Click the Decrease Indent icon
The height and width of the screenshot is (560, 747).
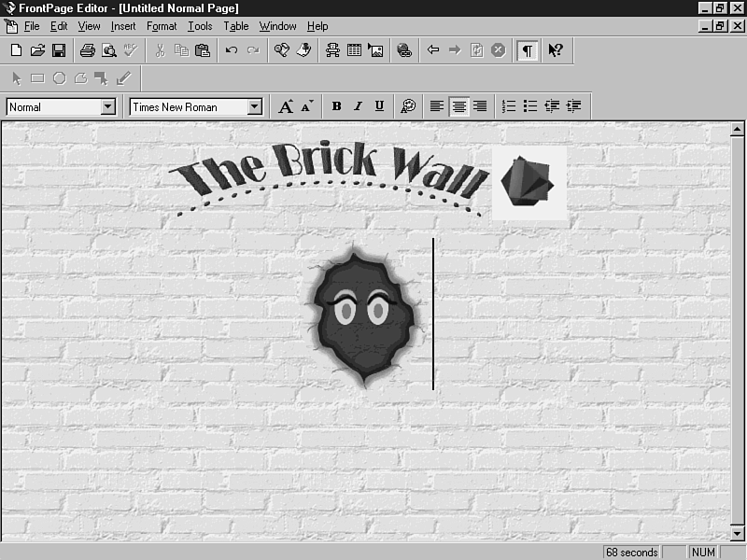(552, 106)
